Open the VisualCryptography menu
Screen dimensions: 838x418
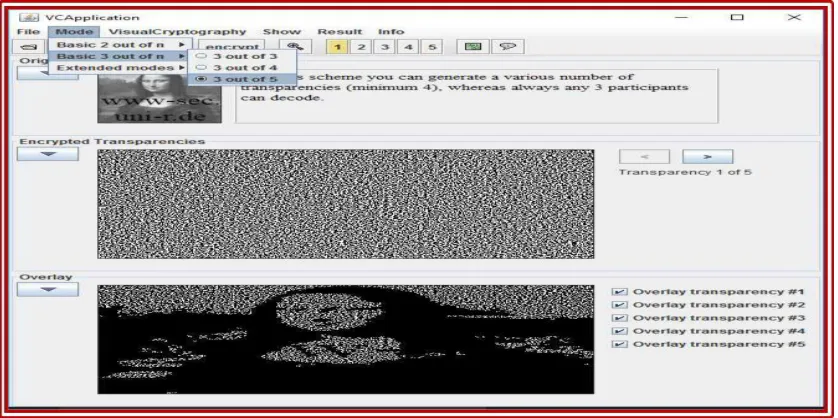[177, 32]
